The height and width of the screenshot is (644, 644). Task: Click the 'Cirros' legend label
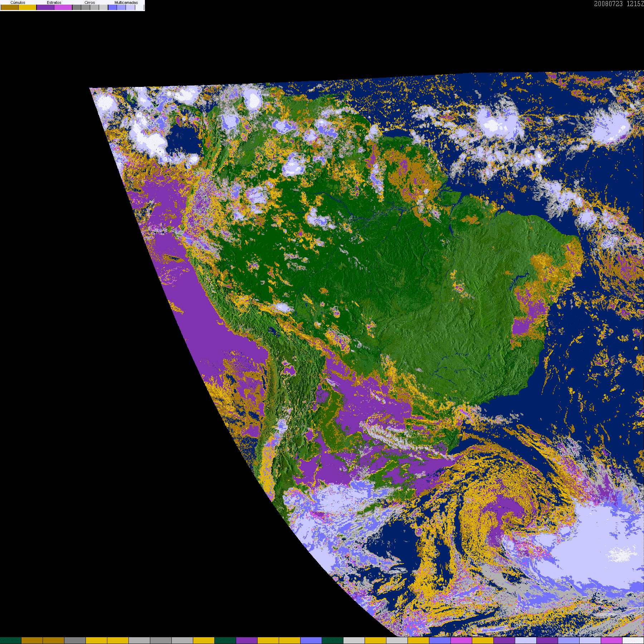click(90, 3)
